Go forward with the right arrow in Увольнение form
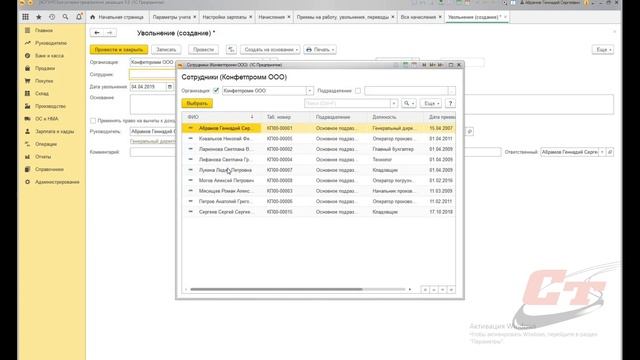640x360 pixels. [109, 33]
